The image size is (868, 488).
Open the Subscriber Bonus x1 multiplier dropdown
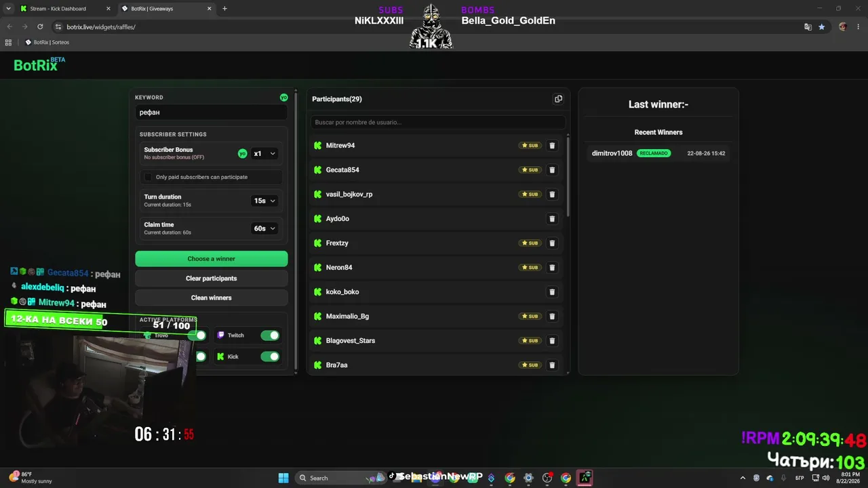click(264, 154)
